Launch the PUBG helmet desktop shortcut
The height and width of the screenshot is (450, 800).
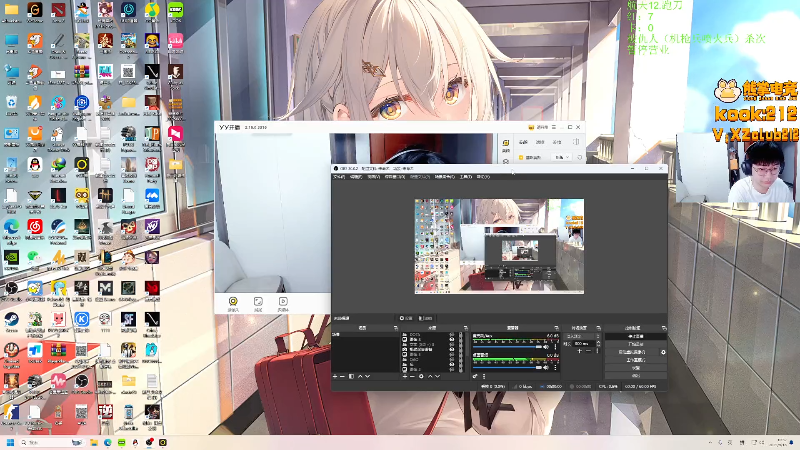pos(35,381)
